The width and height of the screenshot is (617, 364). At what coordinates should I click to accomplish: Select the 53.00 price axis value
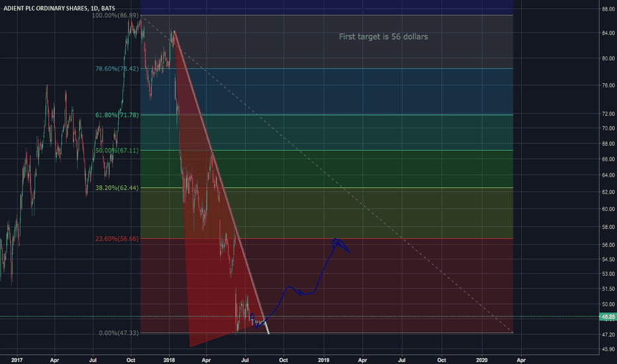pos(608,274)
